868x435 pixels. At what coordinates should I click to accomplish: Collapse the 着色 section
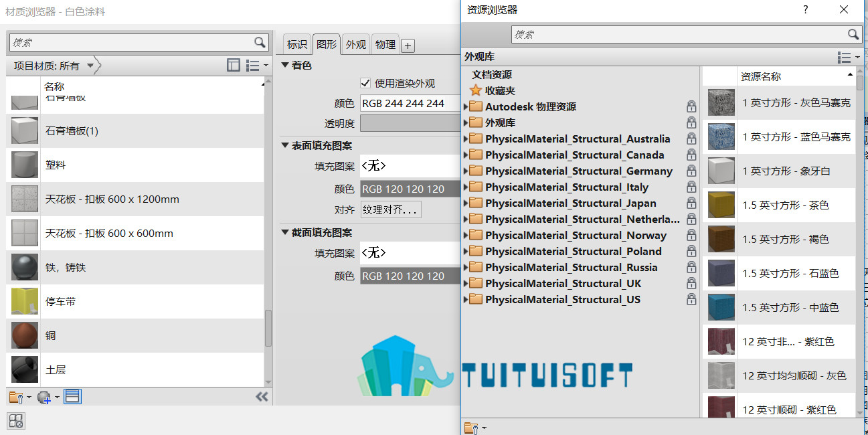285,65
